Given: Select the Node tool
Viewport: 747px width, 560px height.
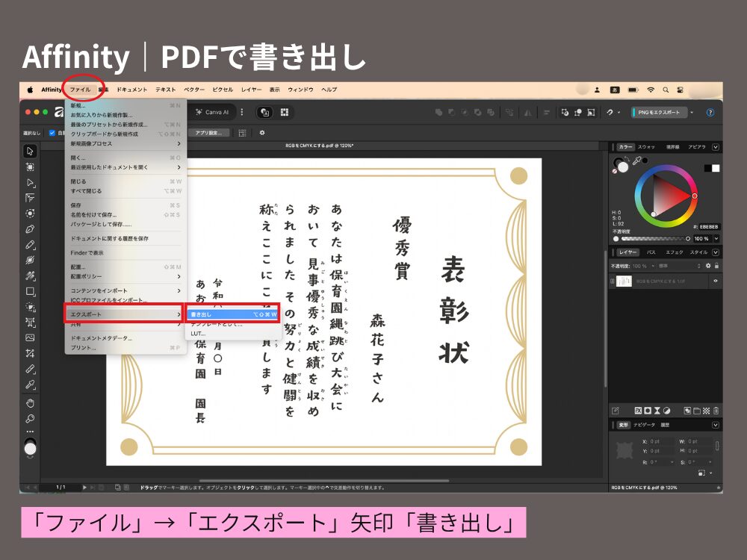Looking at the screenshot, I should click(x=30, y=182).
